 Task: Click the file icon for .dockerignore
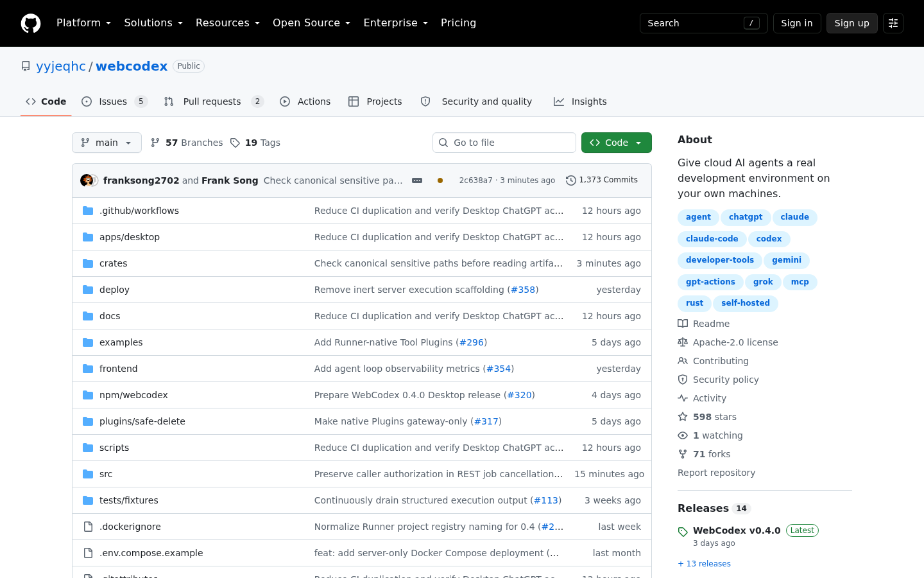(88, 527)
